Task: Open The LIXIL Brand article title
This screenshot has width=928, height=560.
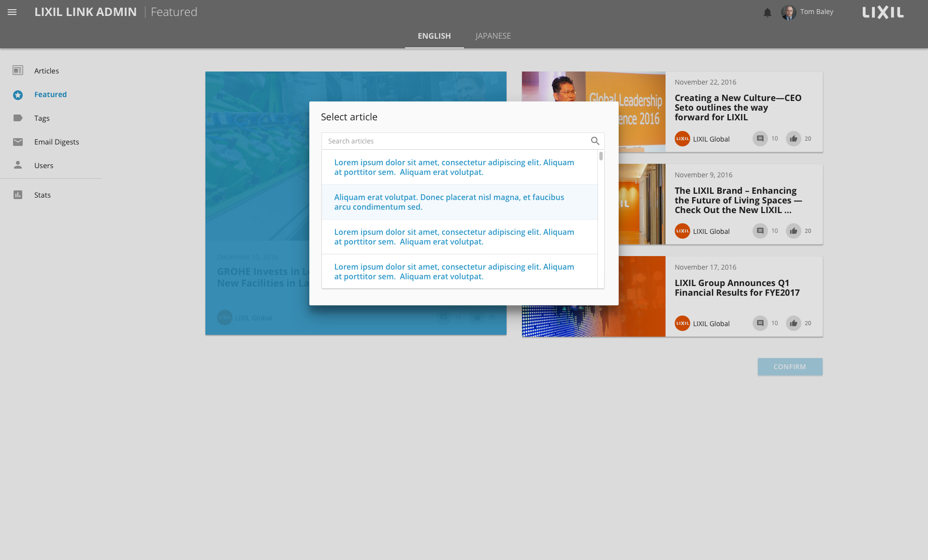Action: click(738, 200)
